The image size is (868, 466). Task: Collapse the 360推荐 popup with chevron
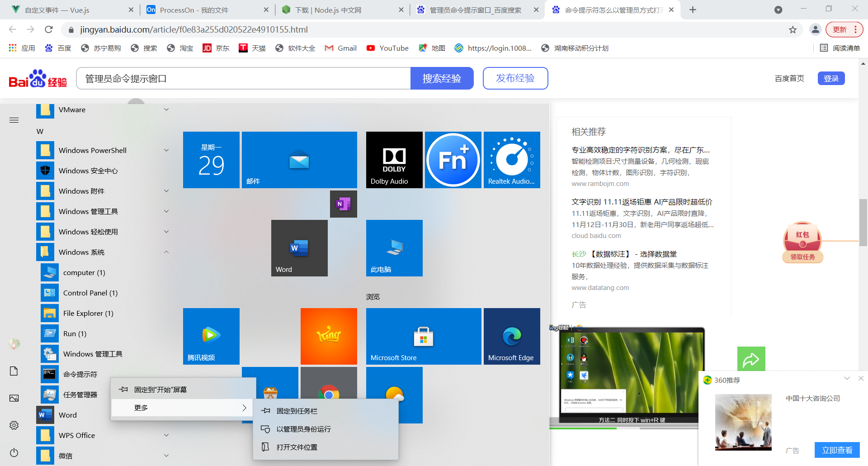tap(847, 378)
